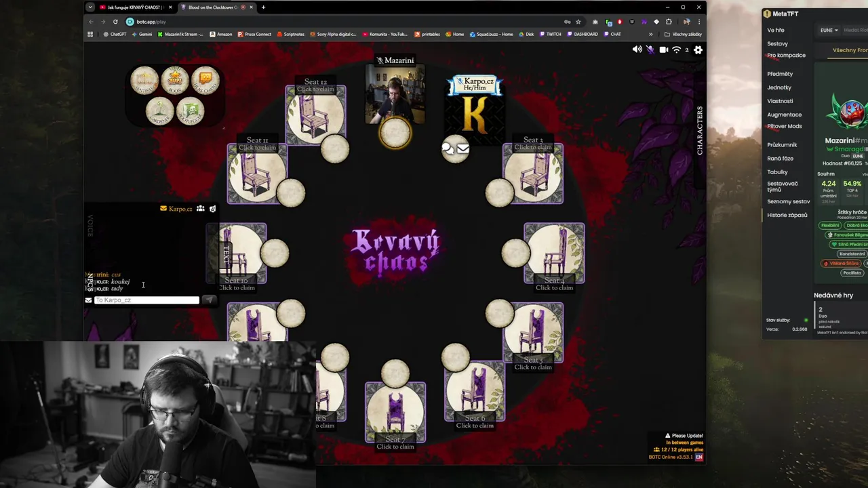
Task: Open the envelope message icon near Karpo.cz
Action: [x=462, y=148]
